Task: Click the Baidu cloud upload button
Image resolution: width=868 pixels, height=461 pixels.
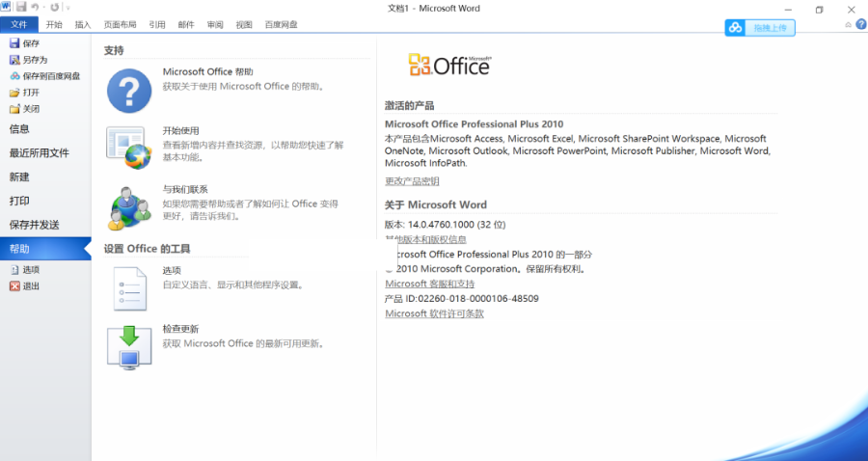Action: 760,27
